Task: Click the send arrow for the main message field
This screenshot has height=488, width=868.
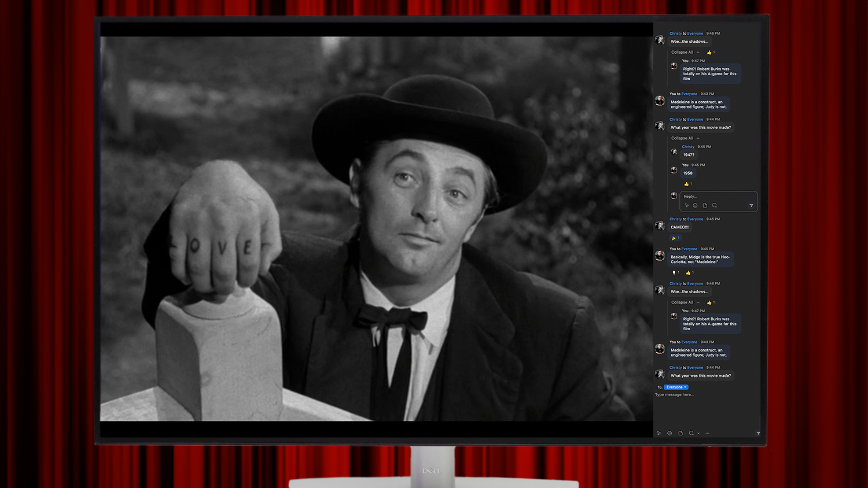Action: (x=758, y=433)
